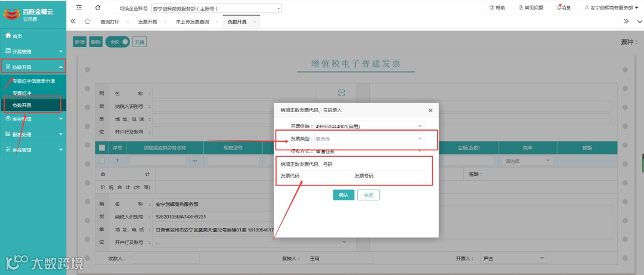Expand 系统管理 sidebar menu

click(x=33, y=150)
